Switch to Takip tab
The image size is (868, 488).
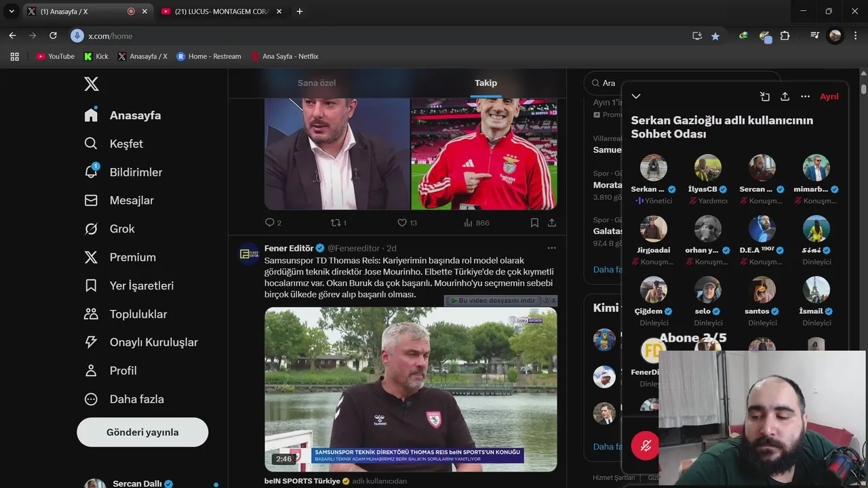click(486, 83)
